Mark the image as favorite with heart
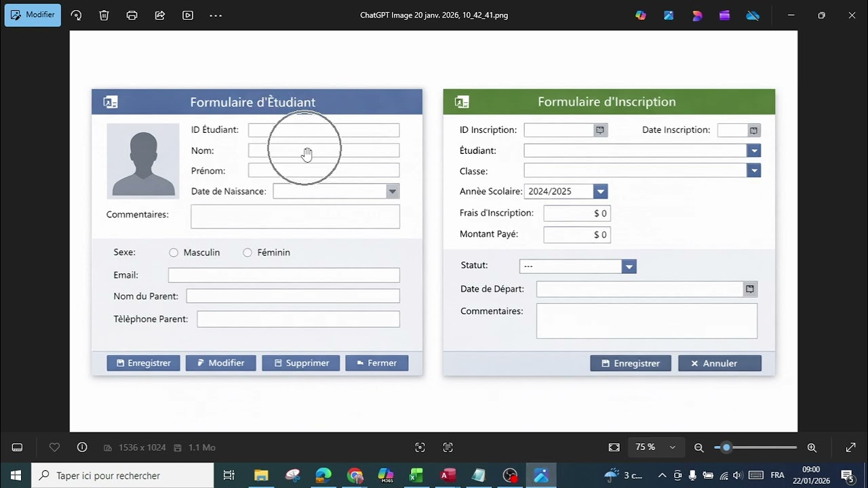Viewport: 868px width, 488px height. (55, 447)
